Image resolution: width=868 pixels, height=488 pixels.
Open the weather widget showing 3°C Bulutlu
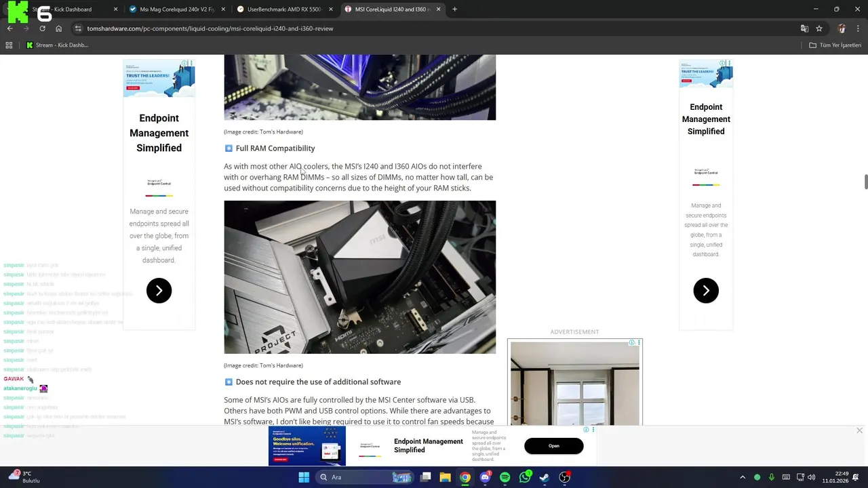[x=23, y=477]
